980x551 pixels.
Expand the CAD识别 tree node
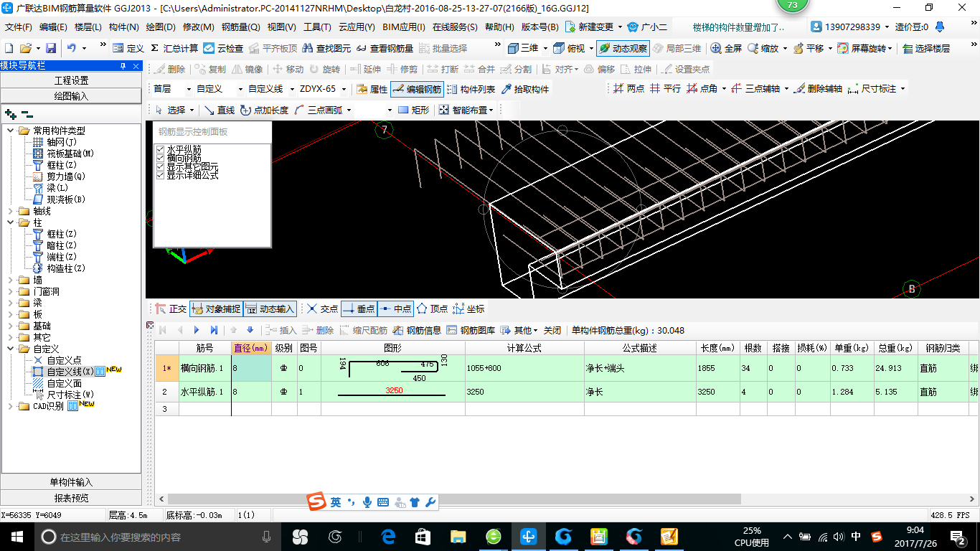click(x=11, y=406)
